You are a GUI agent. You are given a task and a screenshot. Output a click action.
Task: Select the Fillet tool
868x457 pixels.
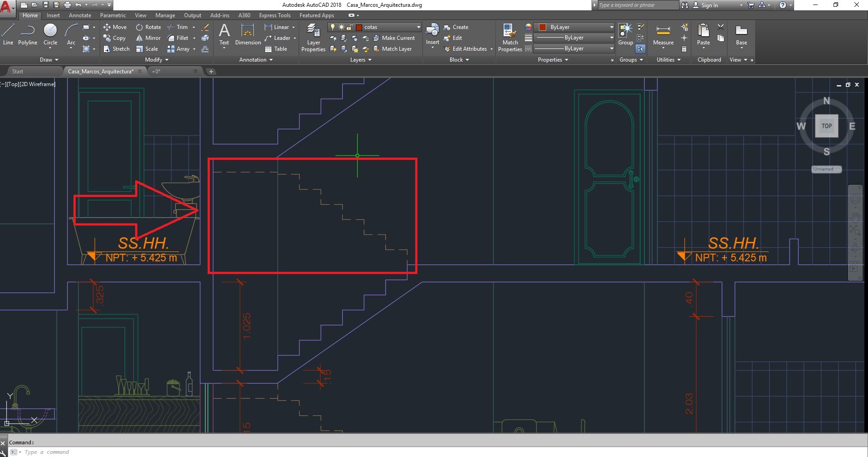178,38
